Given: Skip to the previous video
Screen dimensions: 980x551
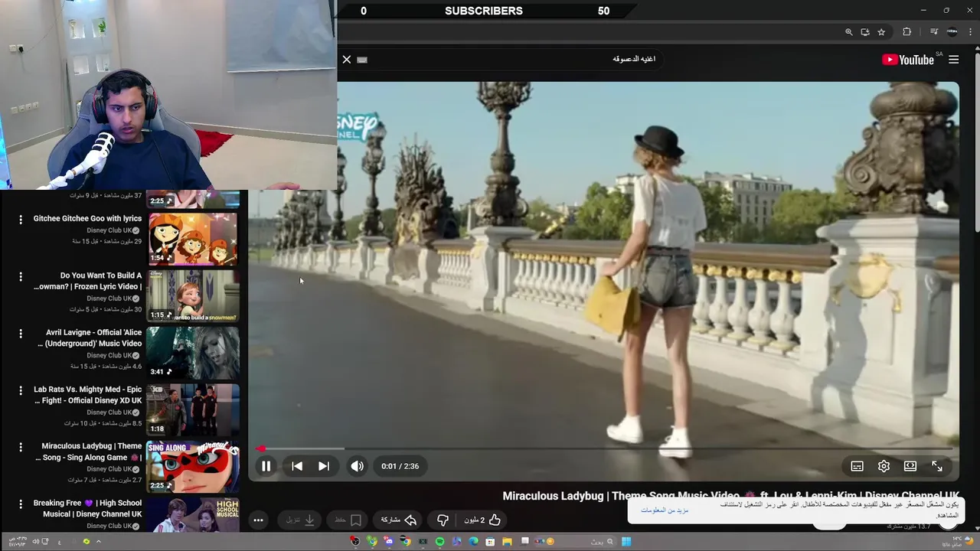Looking at the screenshot, I should point(297,466).
